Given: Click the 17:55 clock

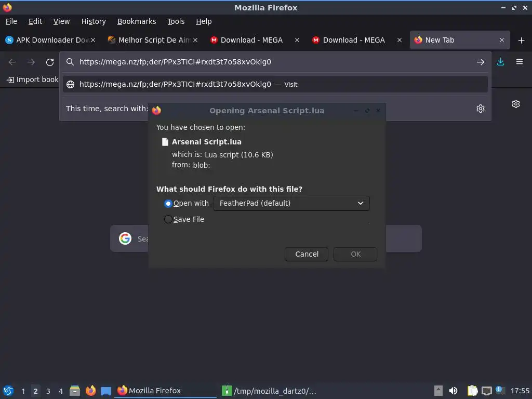Looking at the screenshot, I should click(x=520, y=391).
